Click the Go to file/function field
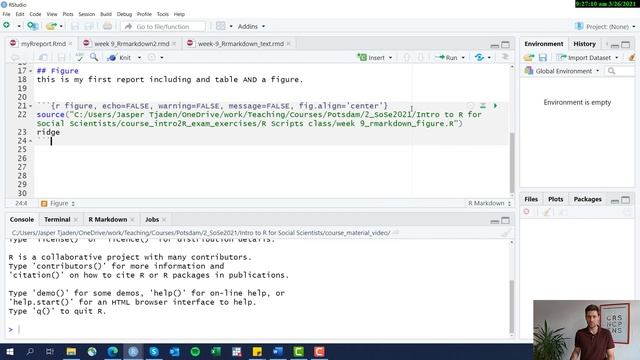 [x=163, y=27]
